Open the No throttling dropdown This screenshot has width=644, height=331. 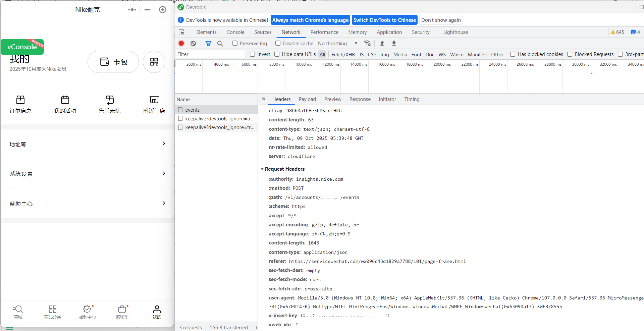337,44
